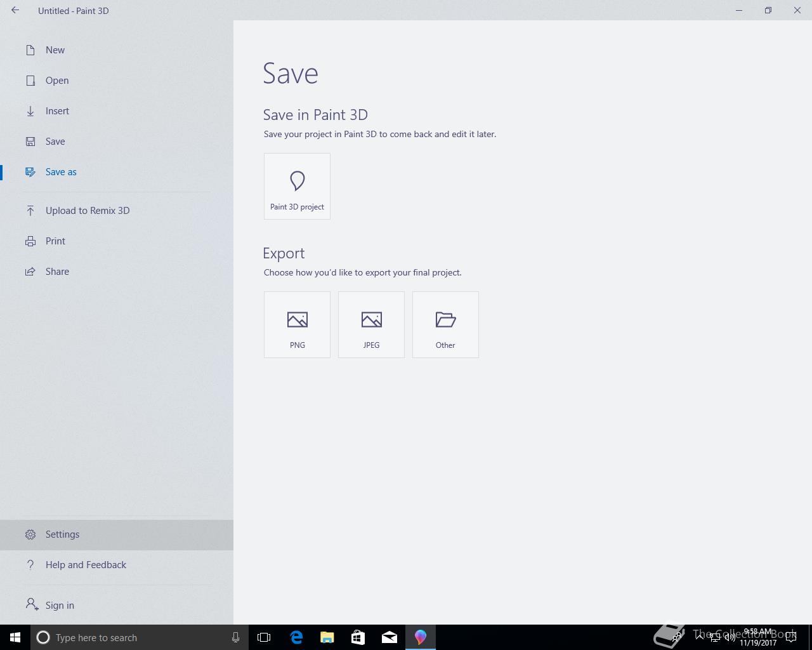Select Save as in the sidebar
Image resolution: width=812 pixels, height=650 pixels.
pos(117,172)
